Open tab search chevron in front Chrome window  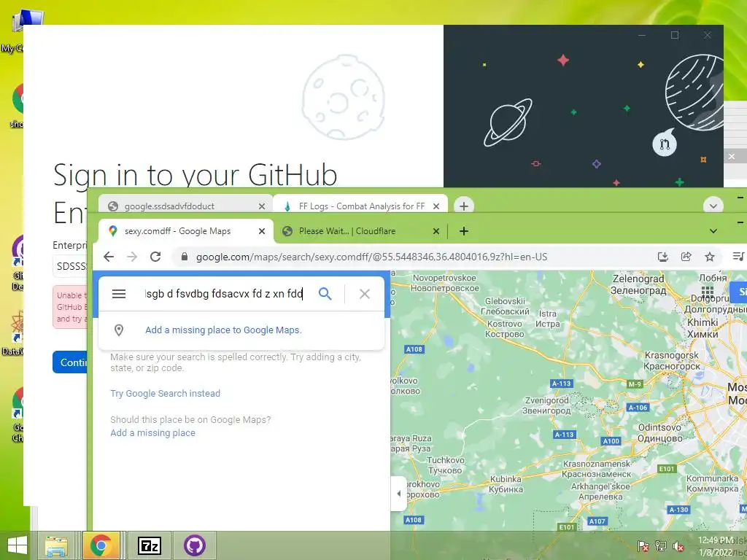(713, 231)
